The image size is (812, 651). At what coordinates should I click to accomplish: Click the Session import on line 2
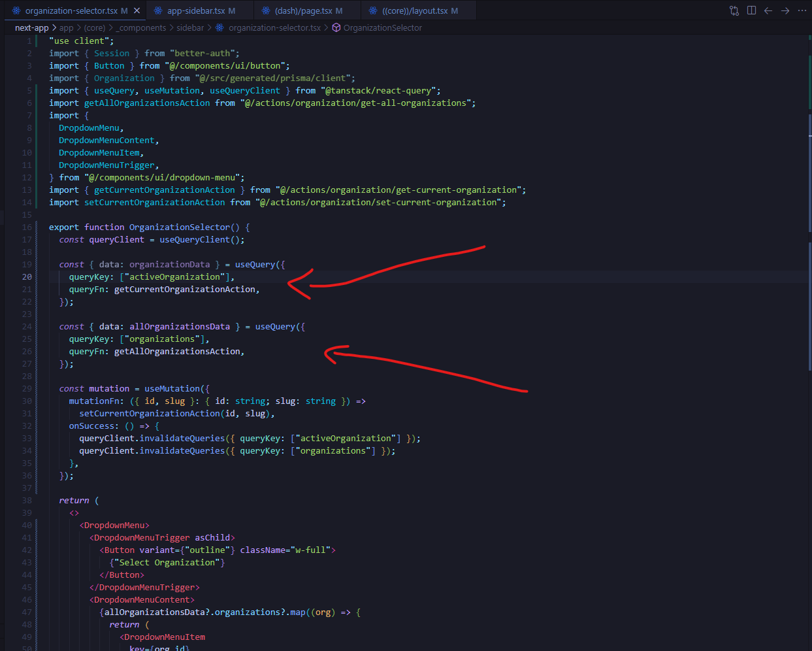tap(112, 53)
